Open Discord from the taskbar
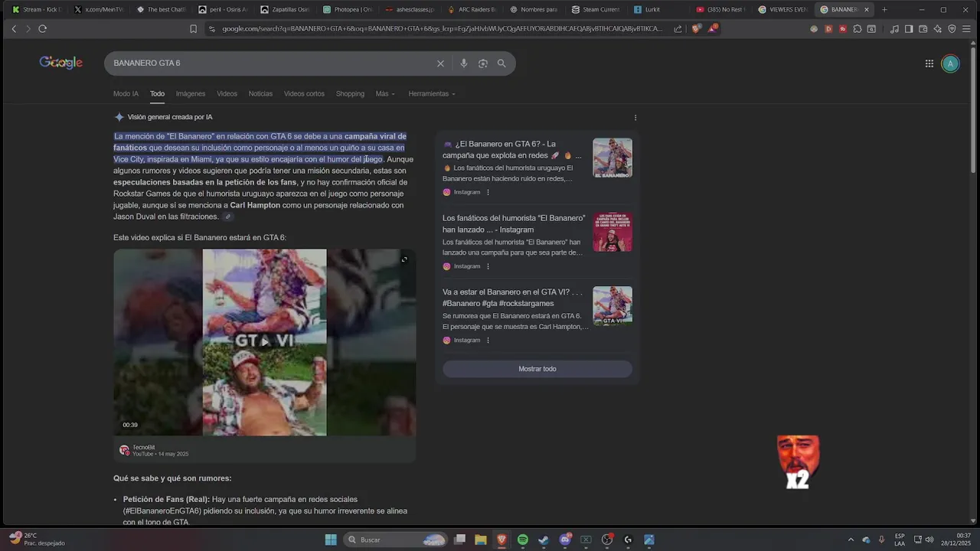Viewport: 980px width, 551px height. coord(565,540)
